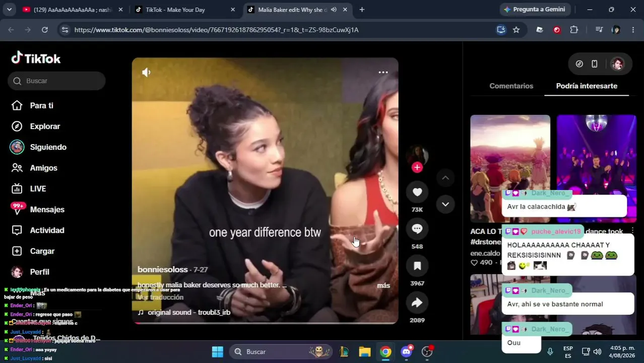Expand the tab search dropdown arrow
644x363 pixels.
pyautogui.click(x=9, y=10)
